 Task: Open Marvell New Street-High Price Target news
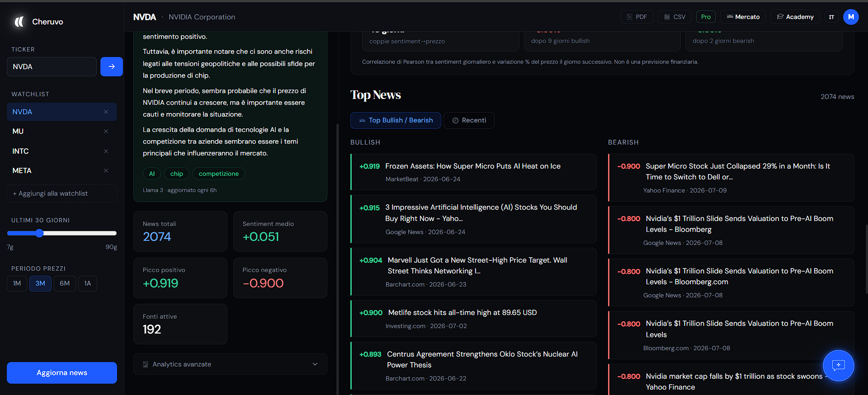click(x=473, y=272)
